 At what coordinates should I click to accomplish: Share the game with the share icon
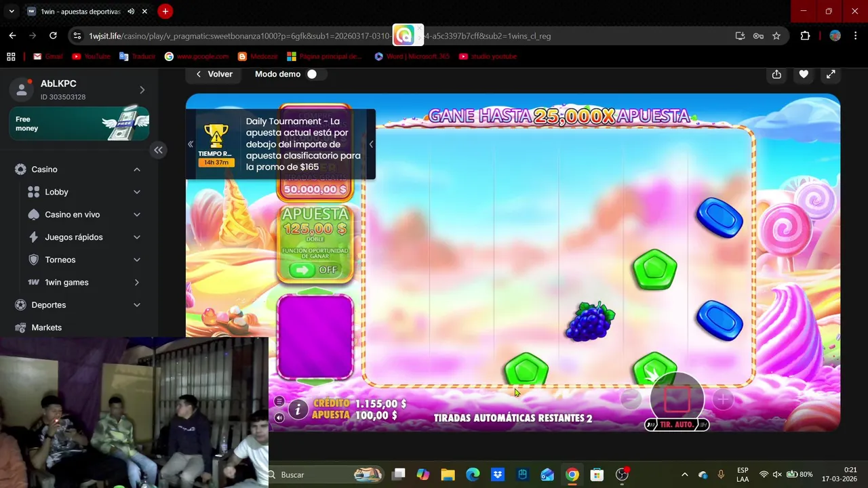tap(776, 74)
